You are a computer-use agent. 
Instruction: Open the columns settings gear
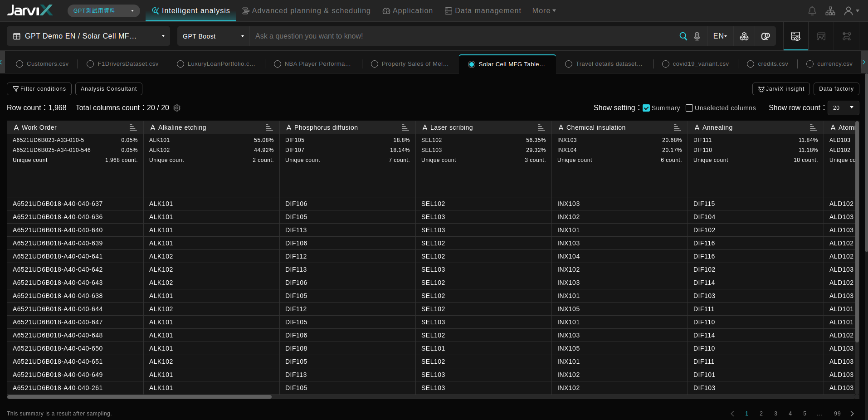177,108
